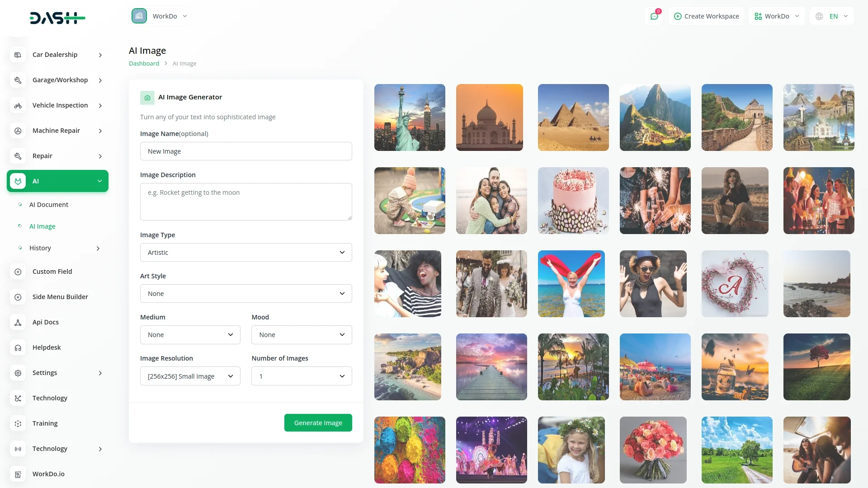Expand the Mood selector
Image resolution: width=868 pixels, height=488 pixels.
pos(302,335)
